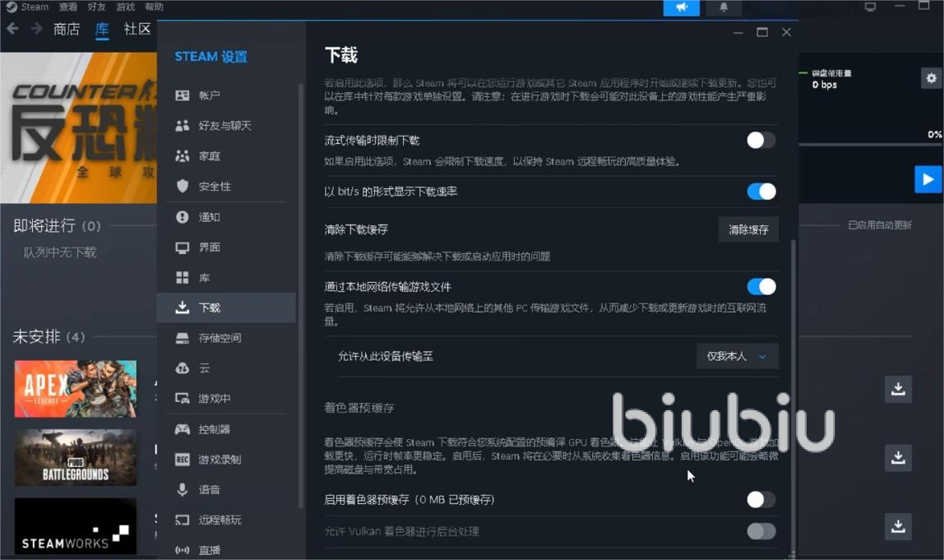Click the PUBG Battlegrounds game thumbnail

point(76,457)
